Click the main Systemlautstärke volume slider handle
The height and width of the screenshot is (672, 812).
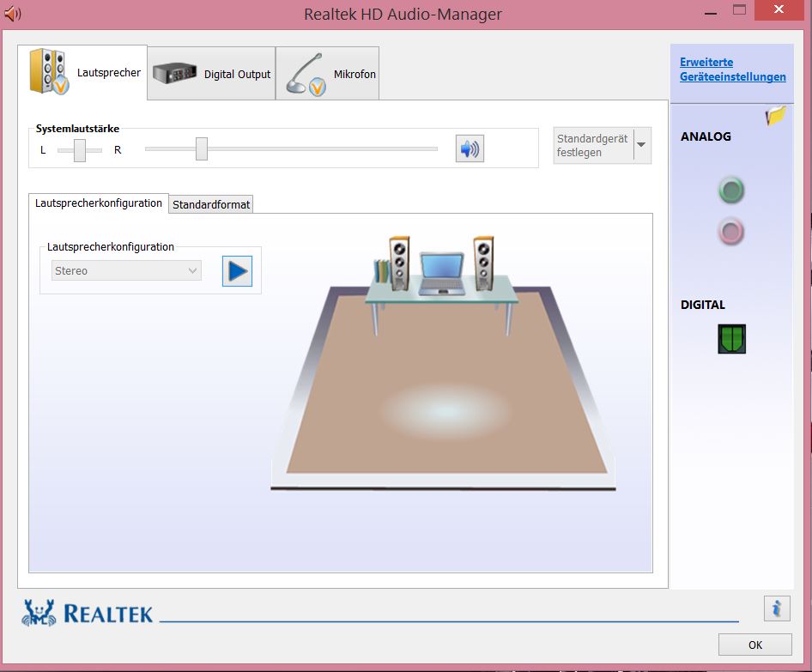(x=202, y=149)
